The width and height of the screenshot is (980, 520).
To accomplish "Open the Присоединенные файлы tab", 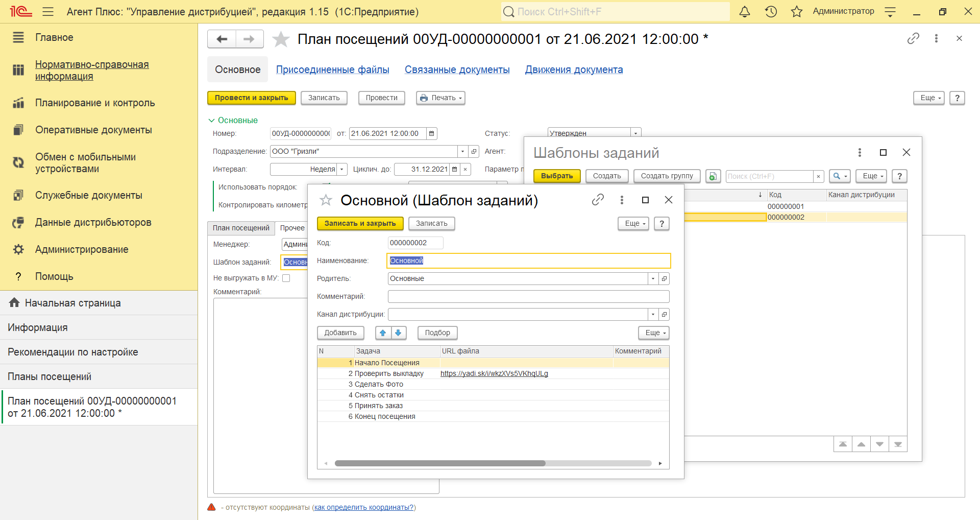I will point(332,70).
